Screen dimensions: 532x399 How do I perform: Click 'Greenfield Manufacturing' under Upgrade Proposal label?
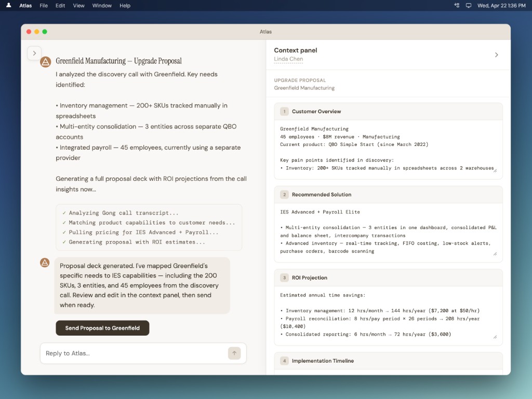[x=304, y=88]
